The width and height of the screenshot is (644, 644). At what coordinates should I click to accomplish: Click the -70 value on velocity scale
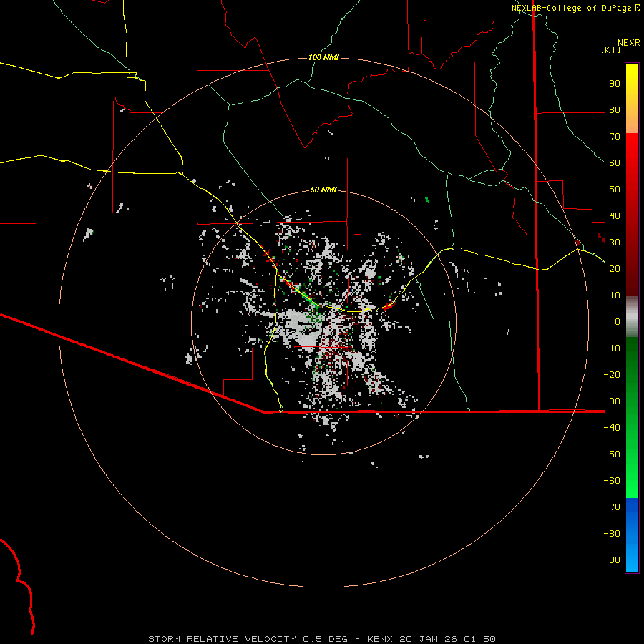(612, 507)
